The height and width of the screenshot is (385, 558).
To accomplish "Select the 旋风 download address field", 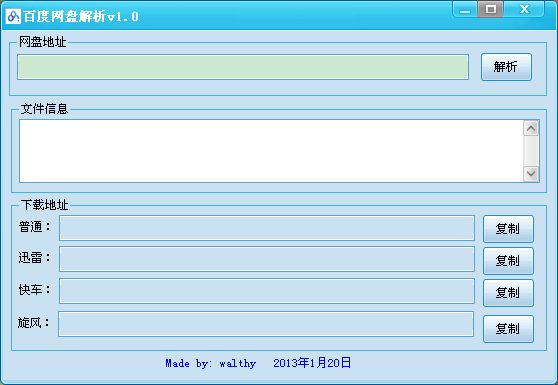I will click(266, 324).
